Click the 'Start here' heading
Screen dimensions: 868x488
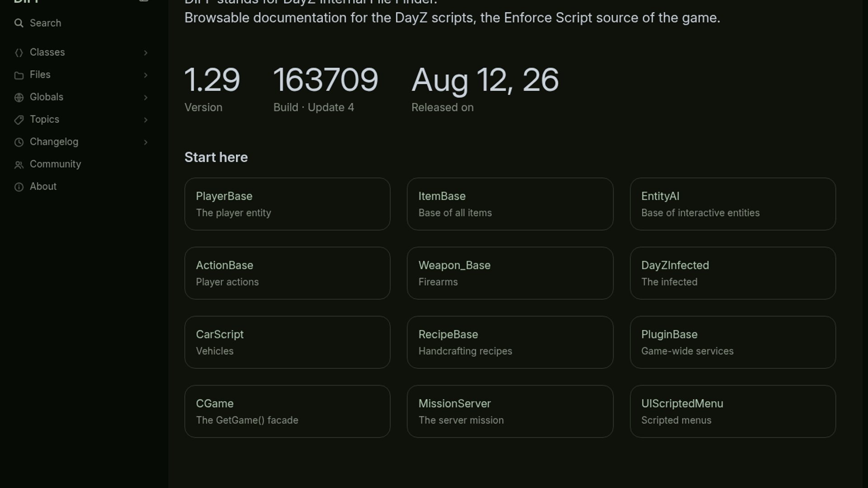216,157
